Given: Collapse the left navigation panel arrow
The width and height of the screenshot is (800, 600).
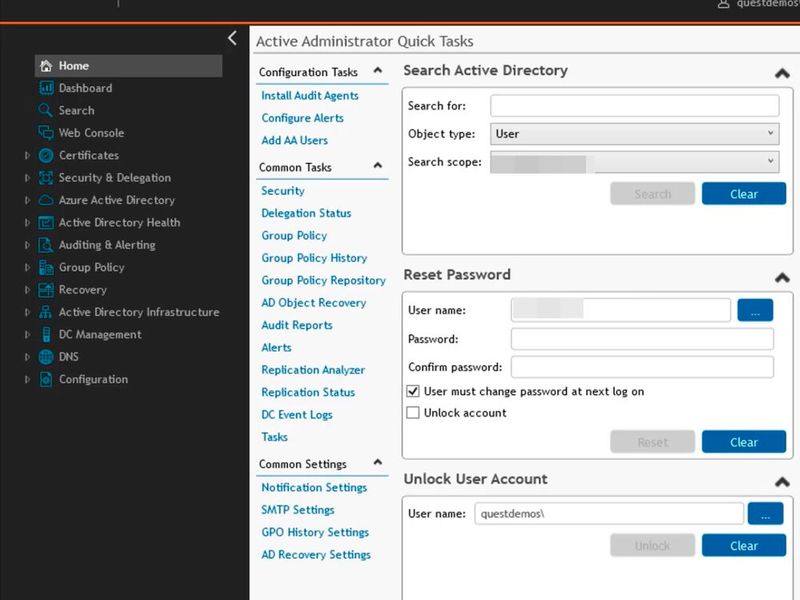Looking at the screenshot, I should [232, 38].
